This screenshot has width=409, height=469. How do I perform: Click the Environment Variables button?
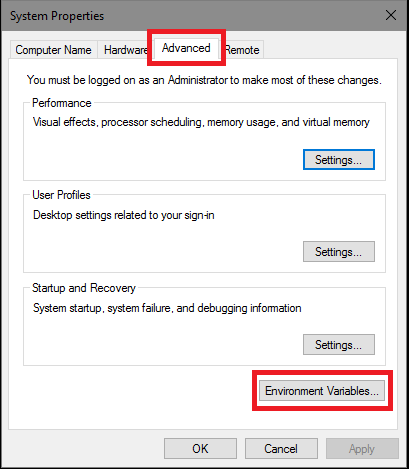(322, 391)
